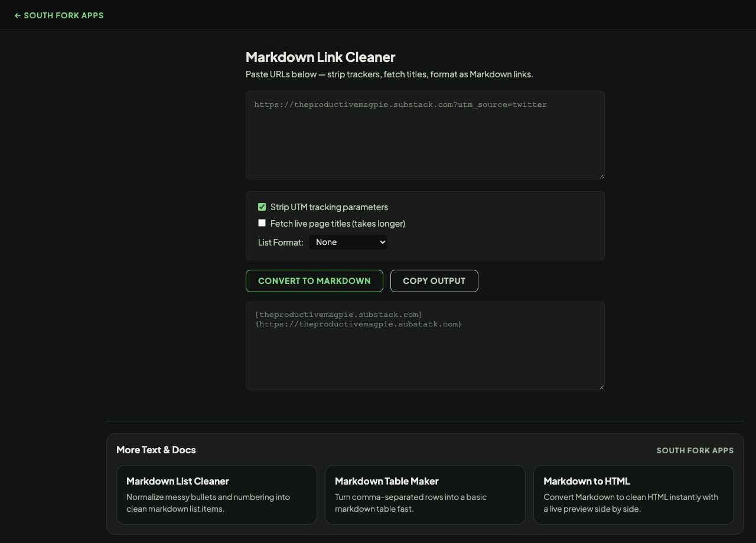Click the "List Format:" label

[281, 243]
